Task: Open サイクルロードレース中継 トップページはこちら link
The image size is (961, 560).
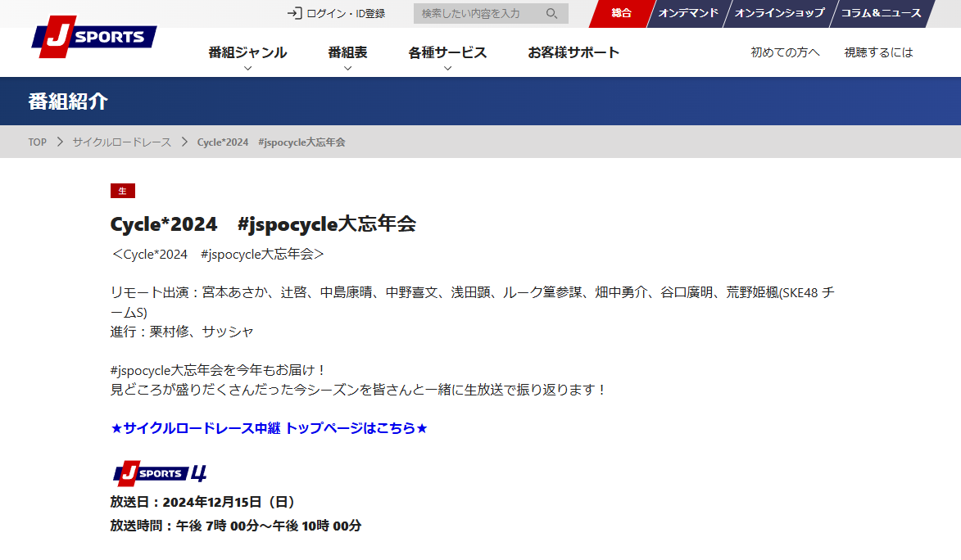Action: pos(269,428)
